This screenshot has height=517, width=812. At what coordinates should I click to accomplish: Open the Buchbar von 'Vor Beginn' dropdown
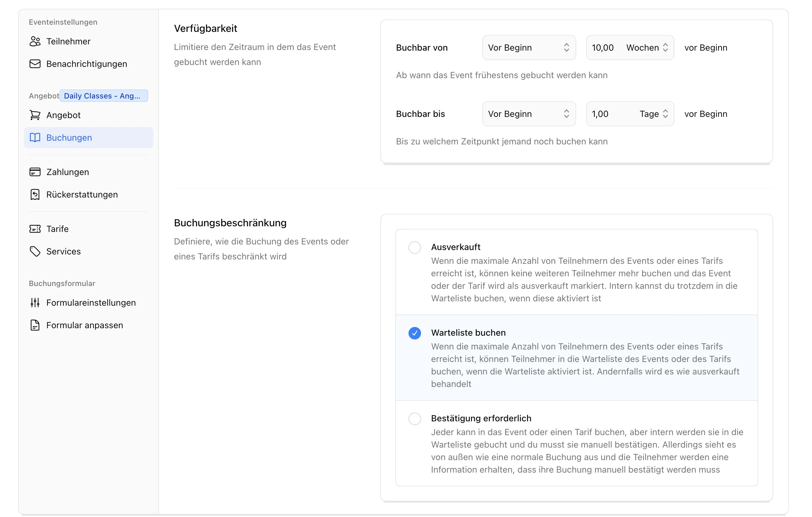(529, 48)
